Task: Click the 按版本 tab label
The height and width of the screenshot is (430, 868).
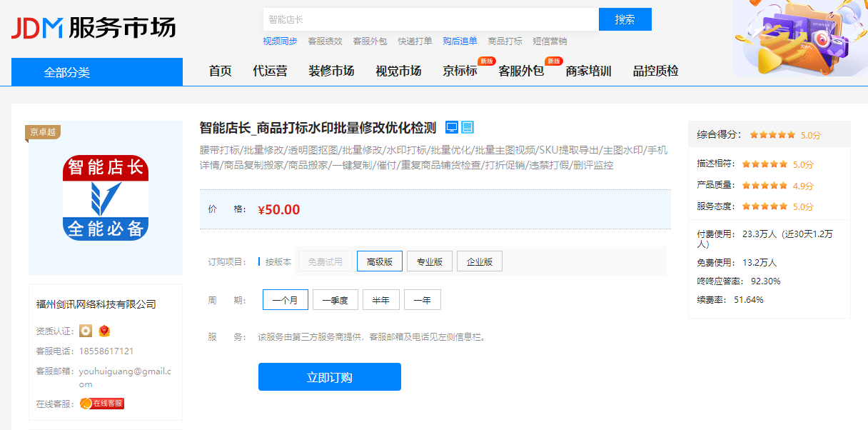Action: 278,261
